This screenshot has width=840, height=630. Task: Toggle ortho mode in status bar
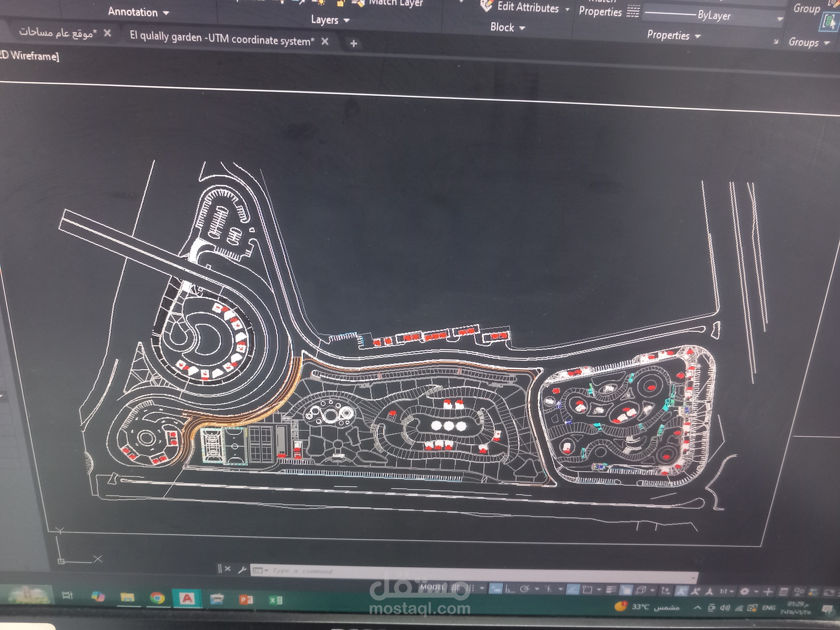pyautogui.click(x=510, y=589)
